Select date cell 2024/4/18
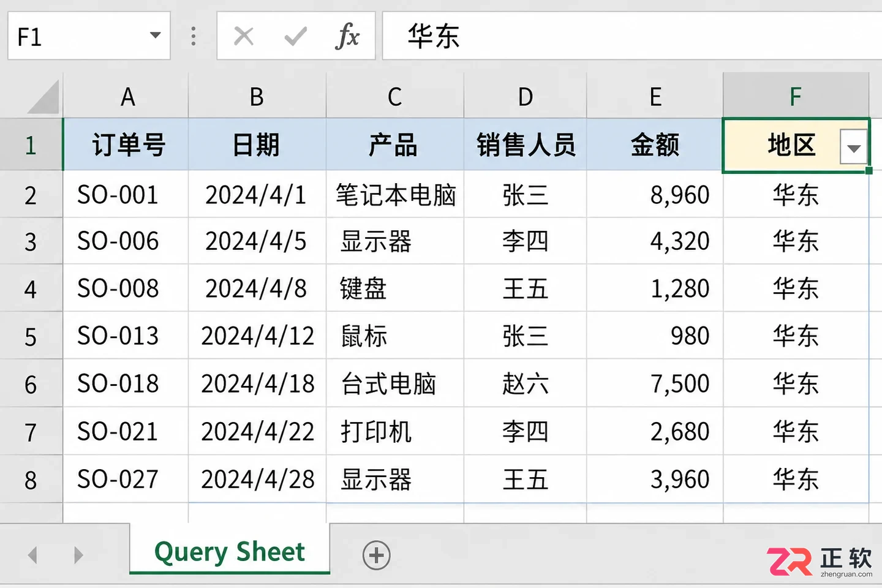 click(257, 384)
